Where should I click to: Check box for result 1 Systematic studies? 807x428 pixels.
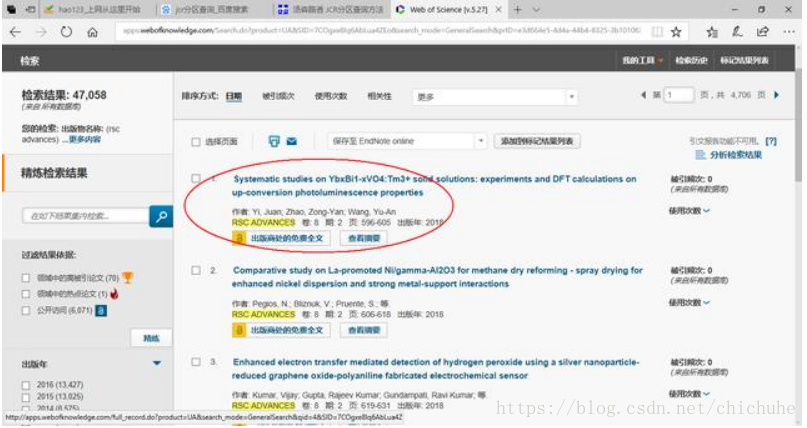click(x=196, y=179)
